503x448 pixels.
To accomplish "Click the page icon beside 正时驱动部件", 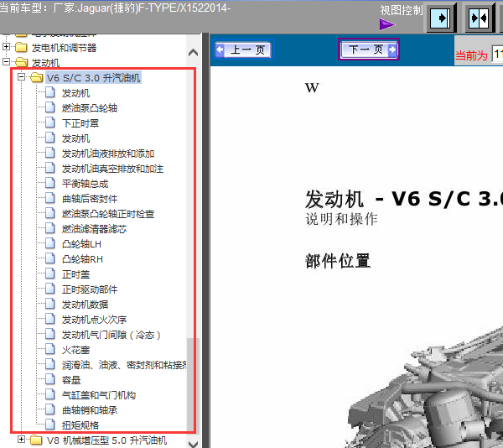I will click(50, 289).
